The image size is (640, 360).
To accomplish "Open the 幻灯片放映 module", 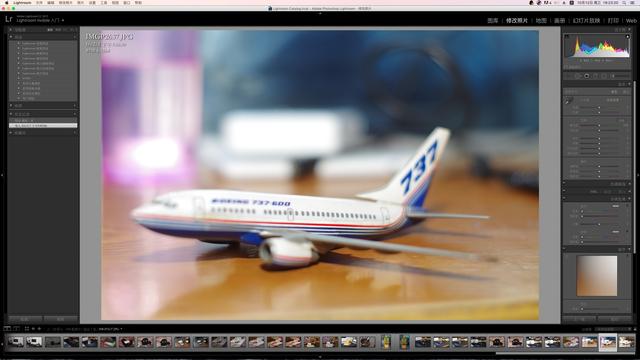I will tap(586, 20).
